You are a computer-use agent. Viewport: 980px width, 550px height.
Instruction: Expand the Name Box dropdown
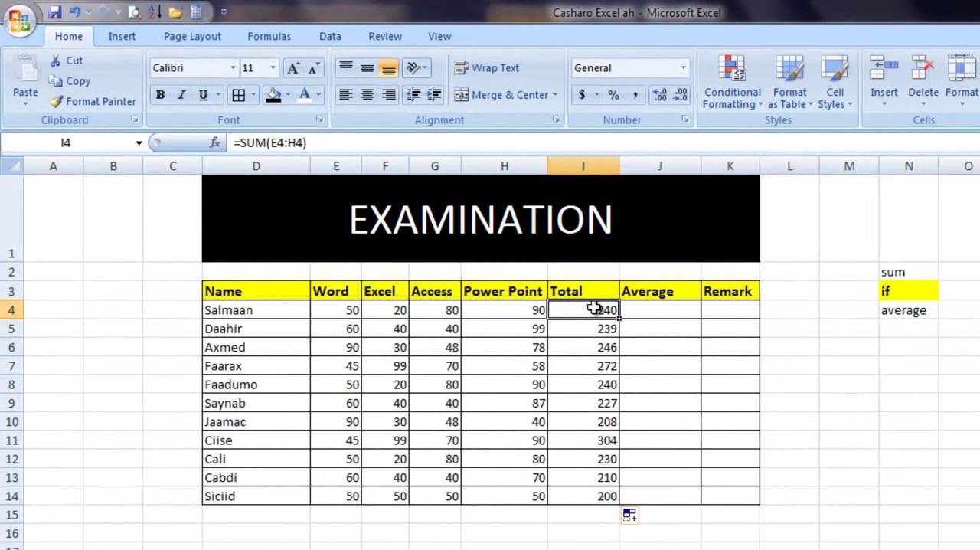pyautogui.click(x=139, y=142)
